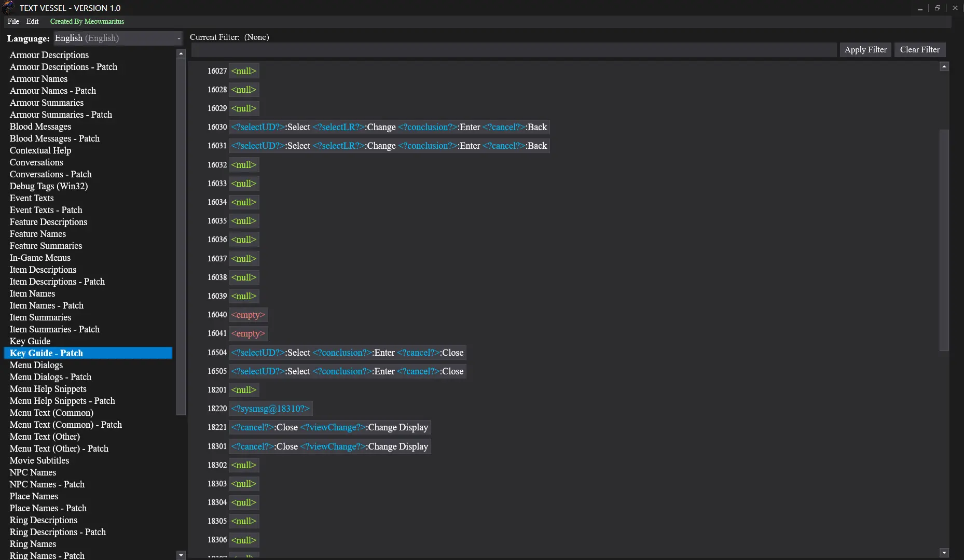Click the category list scroll-up arrow

181,53
